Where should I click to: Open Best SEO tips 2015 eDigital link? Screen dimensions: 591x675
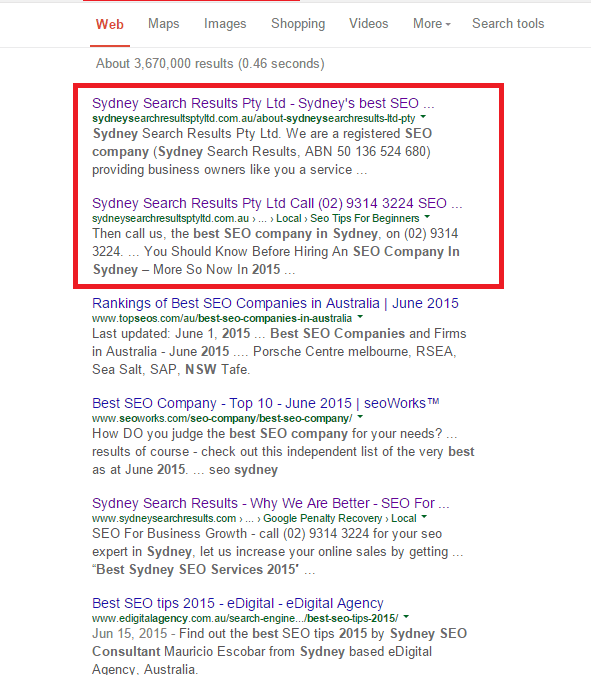coord(238,603)
